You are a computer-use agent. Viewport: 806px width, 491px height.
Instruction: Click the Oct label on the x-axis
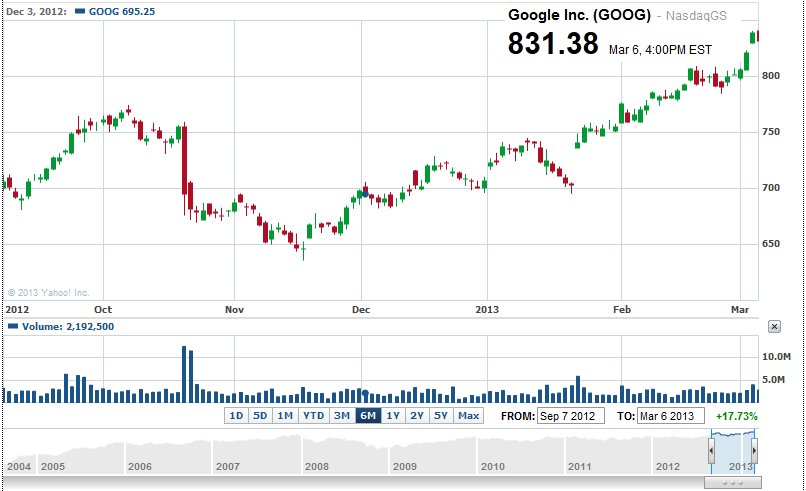[x=103, y=310]
